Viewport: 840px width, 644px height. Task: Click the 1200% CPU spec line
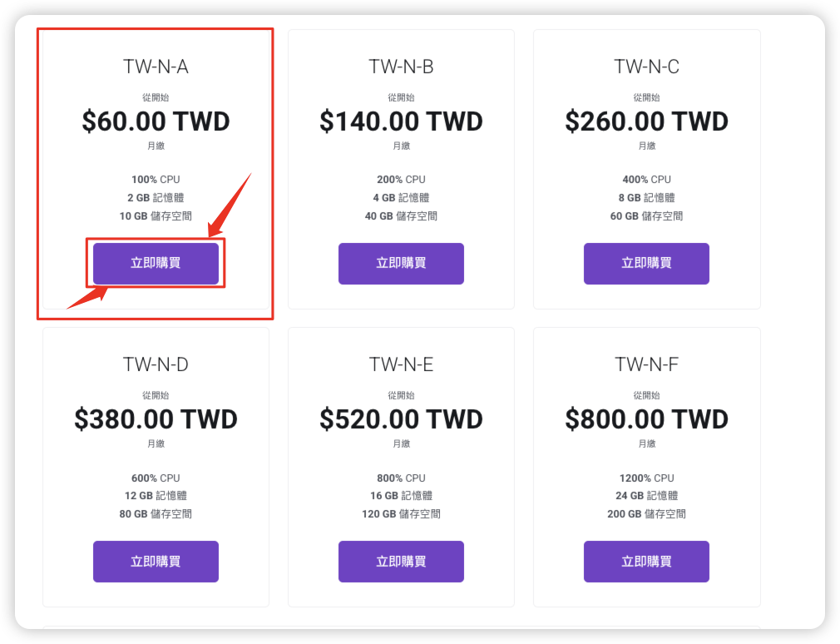646,478
